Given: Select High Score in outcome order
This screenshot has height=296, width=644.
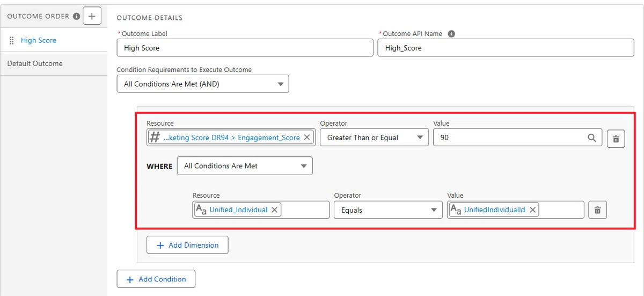Looking at the screenshot, I should click(54, 40).
